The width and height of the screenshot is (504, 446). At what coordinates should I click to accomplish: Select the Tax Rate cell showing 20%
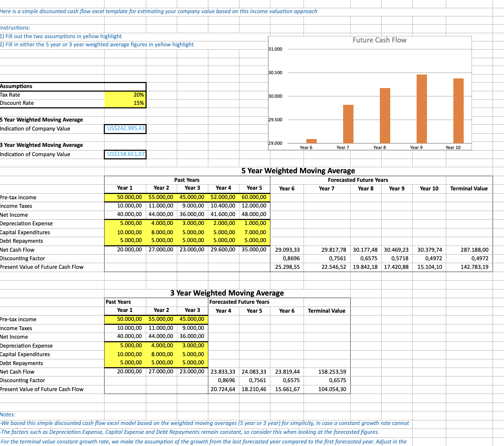coord(125,95)
